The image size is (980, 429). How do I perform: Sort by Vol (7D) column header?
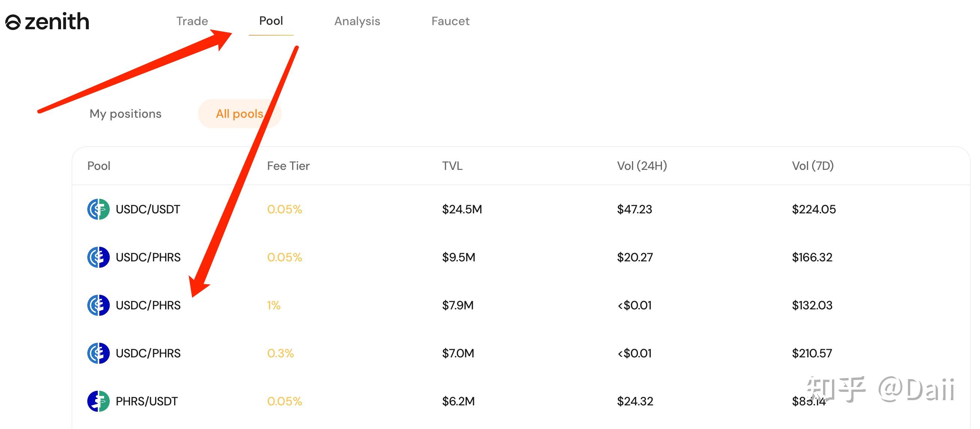click(813, 166)
